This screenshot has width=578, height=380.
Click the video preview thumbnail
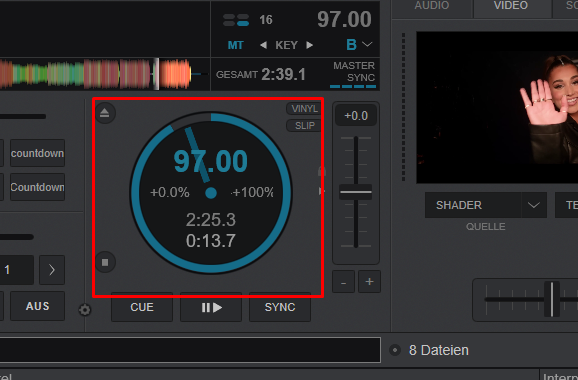click(x=497, y=107)
